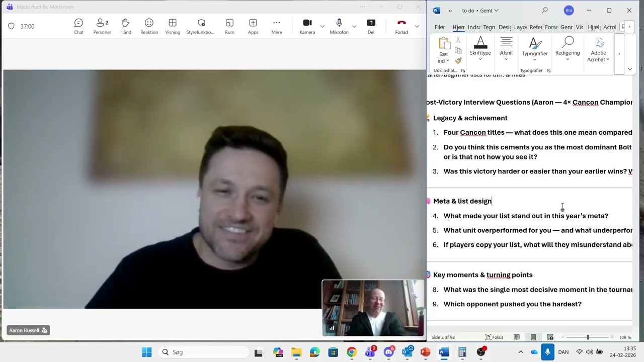Open zoom dialog via 109 % label
Image resolution: width=644 pixels, height=362 pixels.
625,337
